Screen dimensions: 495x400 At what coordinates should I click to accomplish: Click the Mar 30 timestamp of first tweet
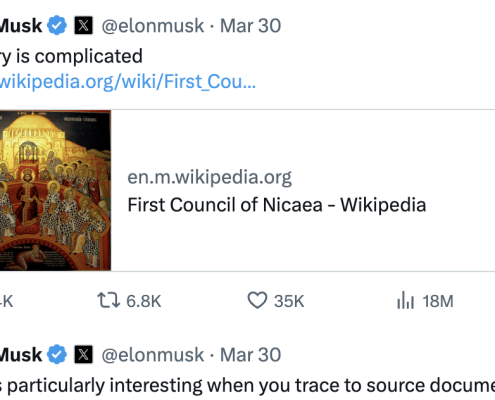coord(250,26)
